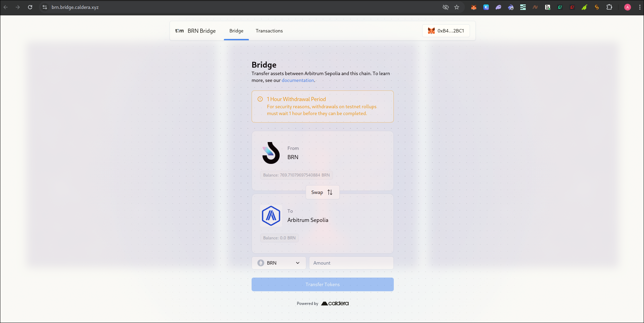Open the blue K extension in toolbar
644x323 pixels.
click(486, 7)
